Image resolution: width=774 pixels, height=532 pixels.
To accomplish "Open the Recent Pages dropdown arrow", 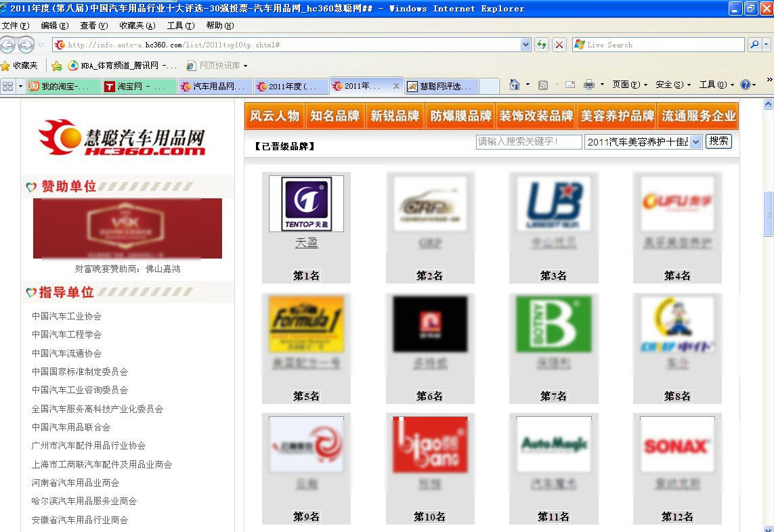I will tap(41, 45).
